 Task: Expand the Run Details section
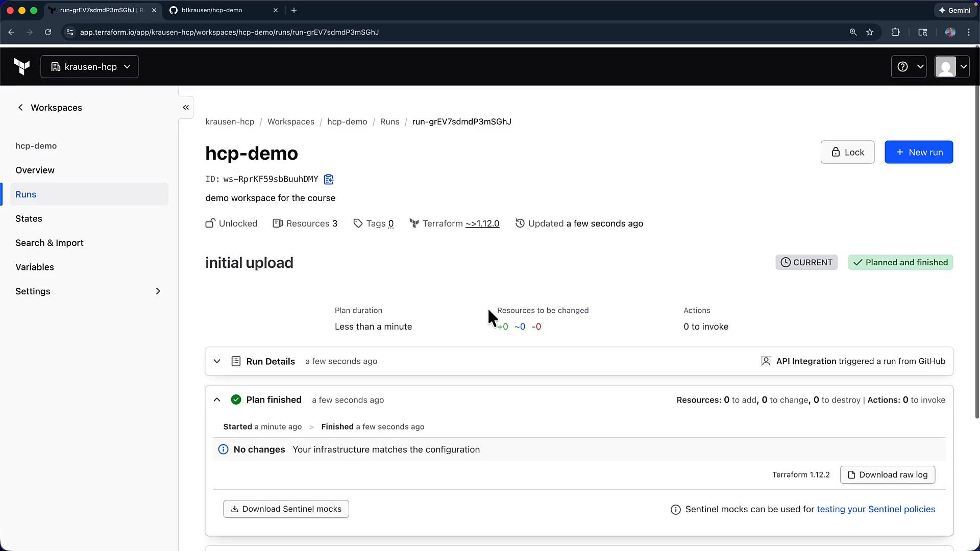[217, 361]
